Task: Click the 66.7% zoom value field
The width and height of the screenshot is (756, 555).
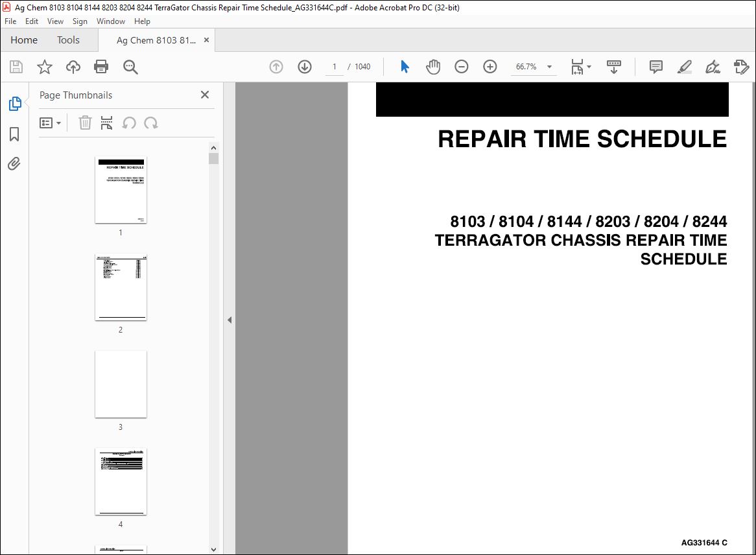Action: tap(526, 67)
